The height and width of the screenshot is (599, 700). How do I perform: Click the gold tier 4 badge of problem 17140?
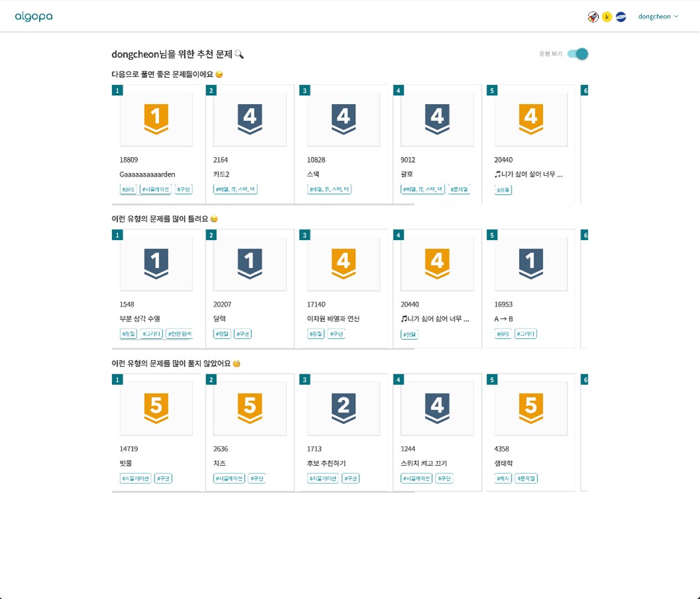(343, 264)
